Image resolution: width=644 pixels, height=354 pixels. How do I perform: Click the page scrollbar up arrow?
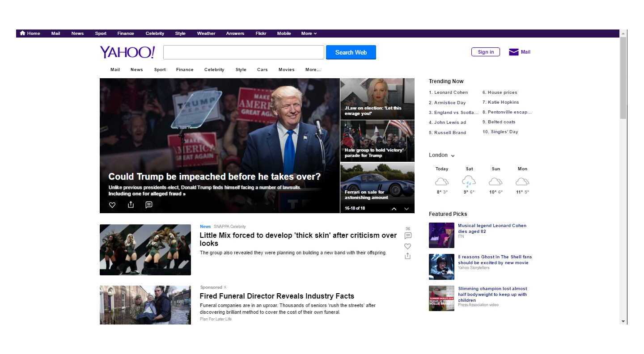(x=623, y=33)
